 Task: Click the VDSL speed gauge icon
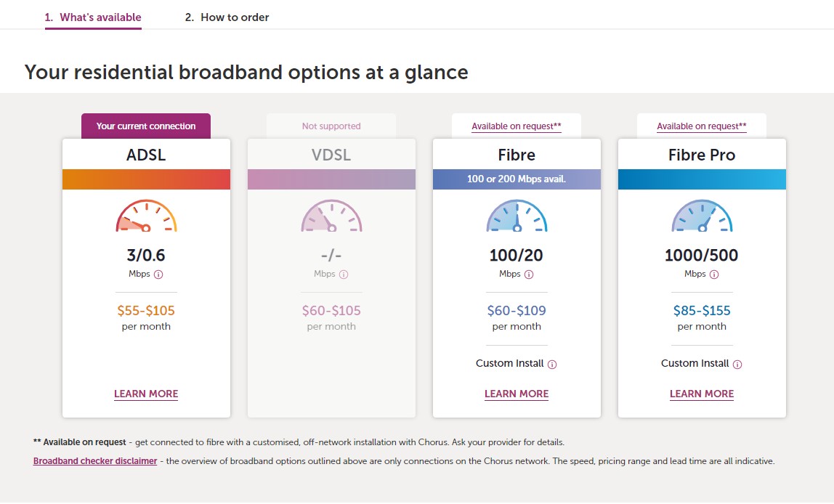click(x=331, y=216)
